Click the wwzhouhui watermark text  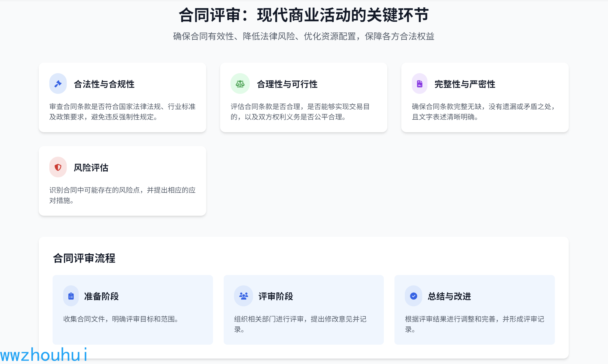click(x=44, y=355)
